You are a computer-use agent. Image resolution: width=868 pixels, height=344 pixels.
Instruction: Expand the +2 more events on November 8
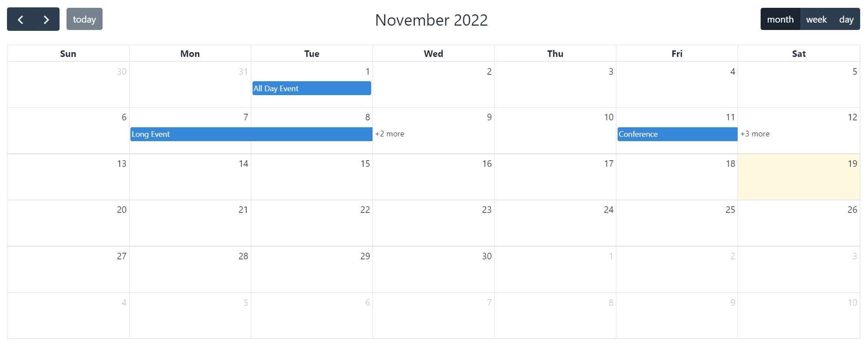tap(389, 134)
